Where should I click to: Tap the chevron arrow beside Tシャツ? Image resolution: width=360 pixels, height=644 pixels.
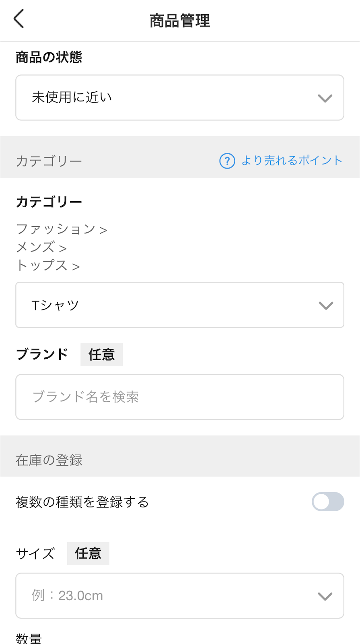click(x=325, y=305)
